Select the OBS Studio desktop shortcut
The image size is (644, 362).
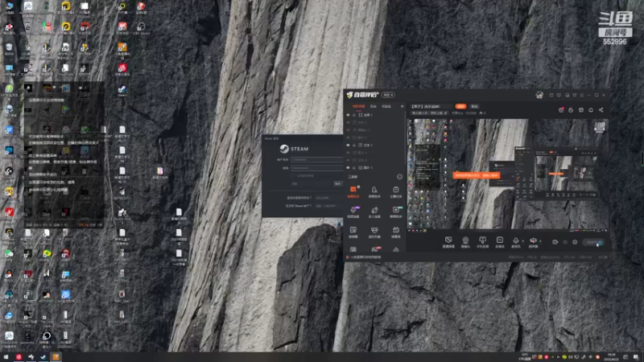(x=141, y=29)
